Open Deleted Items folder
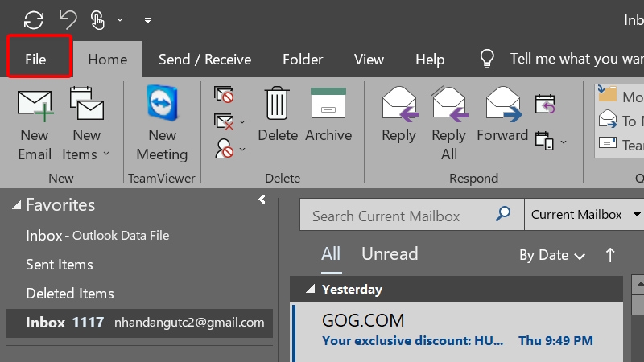The width and height of the screenshot is (644, 362). coord(70,294)
